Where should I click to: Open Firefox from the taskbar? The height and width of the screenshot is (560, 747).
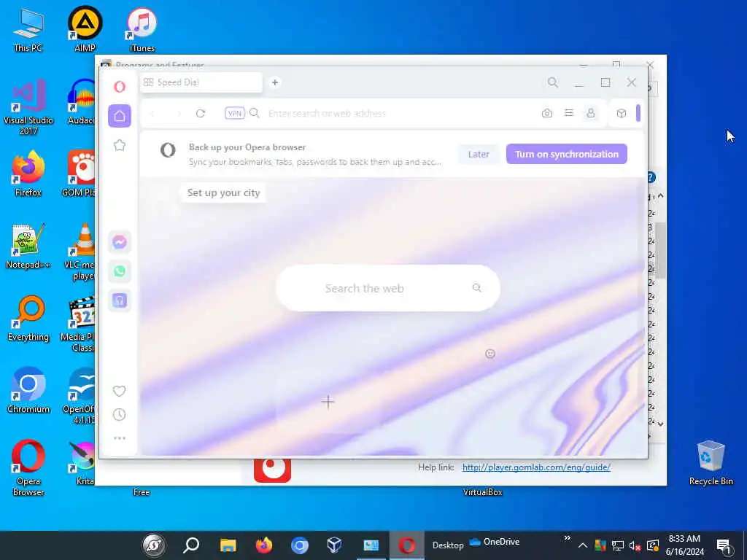pyautogui.click(x=263, y=545)
